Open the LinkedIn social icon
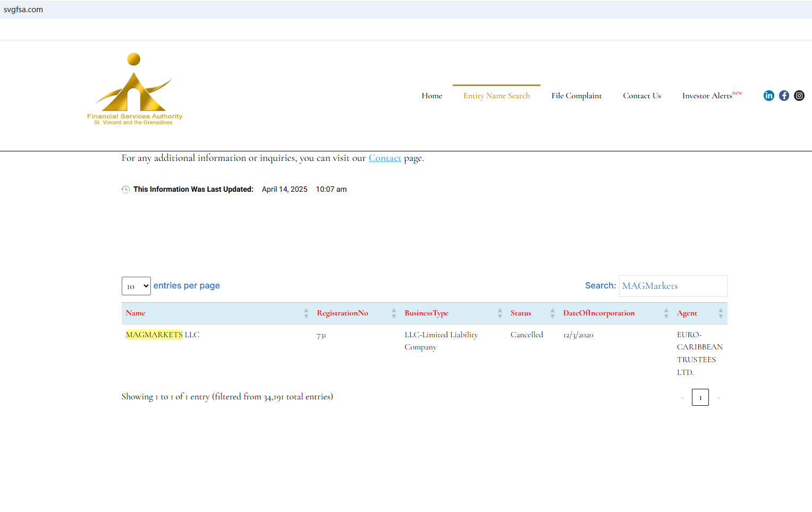 coord(768,96)
